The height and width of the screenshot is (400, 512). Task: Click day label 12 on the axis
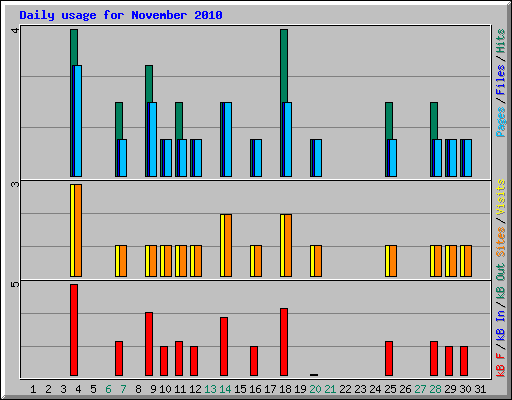tap(195, 389)
